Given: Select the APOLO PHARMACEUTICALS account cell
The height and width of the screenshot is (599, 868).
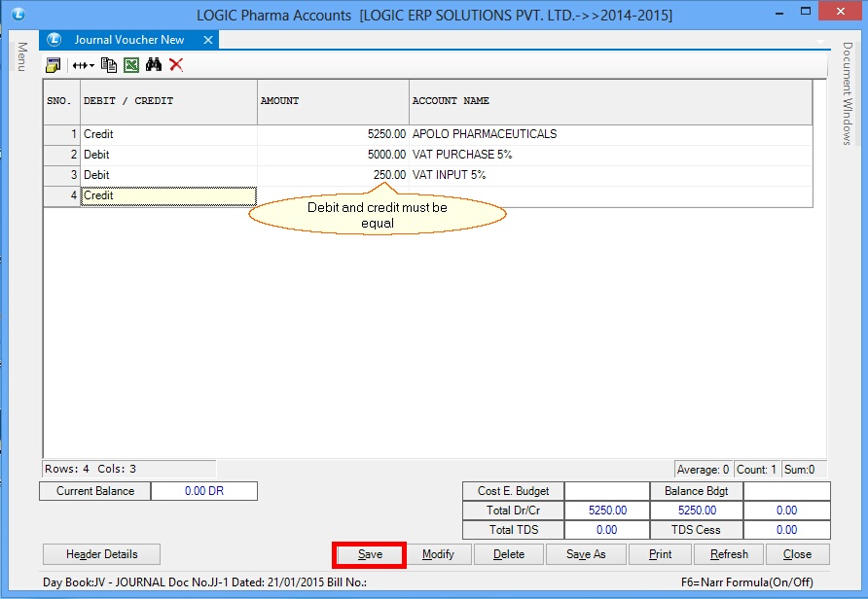Looking at the screenshot, I should [x=609, y=134].
